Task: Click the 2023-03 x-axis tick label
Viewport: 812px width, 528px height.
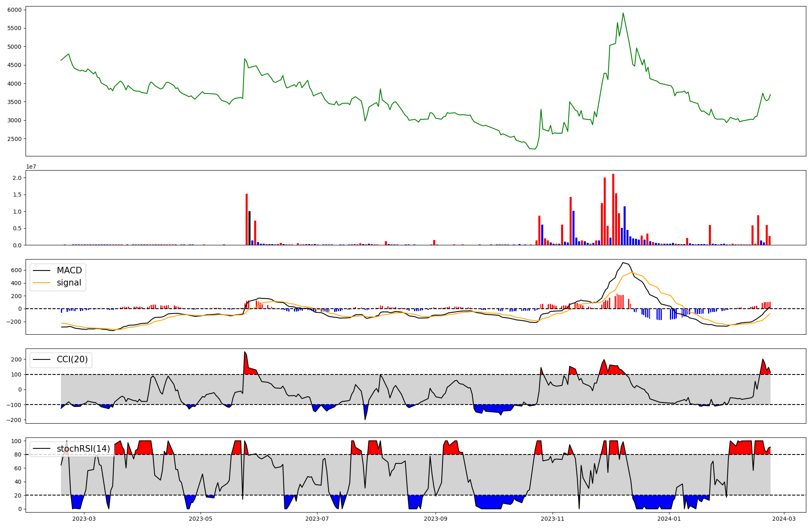Action: [x=84, y=519]
